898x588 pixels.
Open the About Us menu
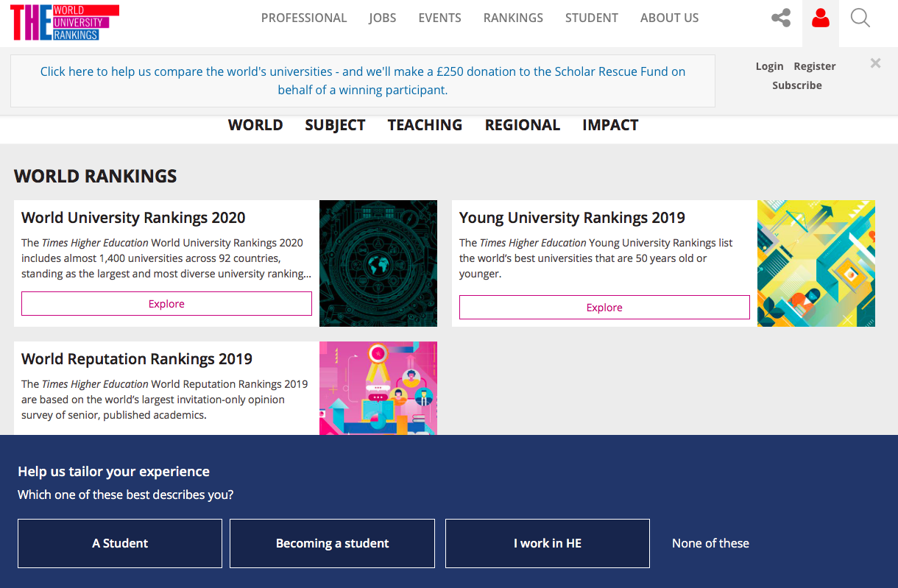pos(670,18)
